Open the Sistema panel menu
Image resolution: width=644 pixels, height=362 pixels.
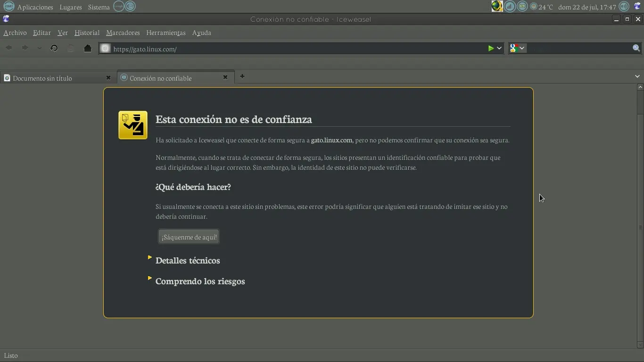tap(99, 7)
